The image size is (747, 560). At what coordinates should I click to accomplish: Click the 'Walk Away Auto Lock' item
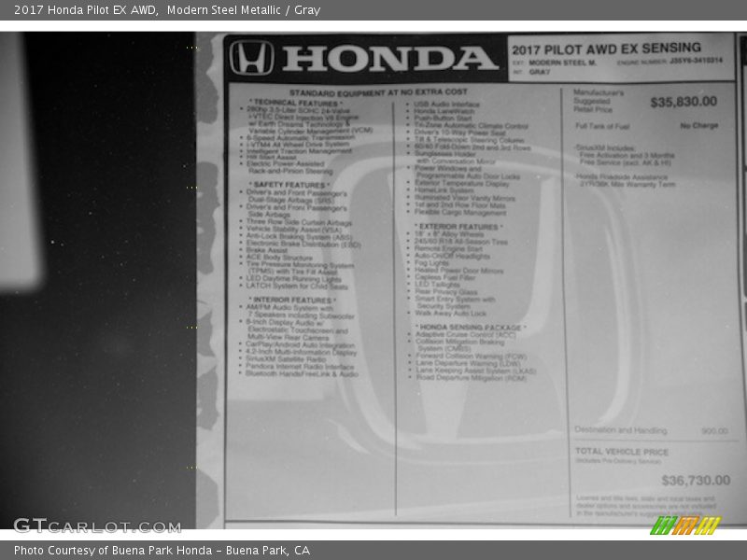pyautogui.click(x=451, y=314)
